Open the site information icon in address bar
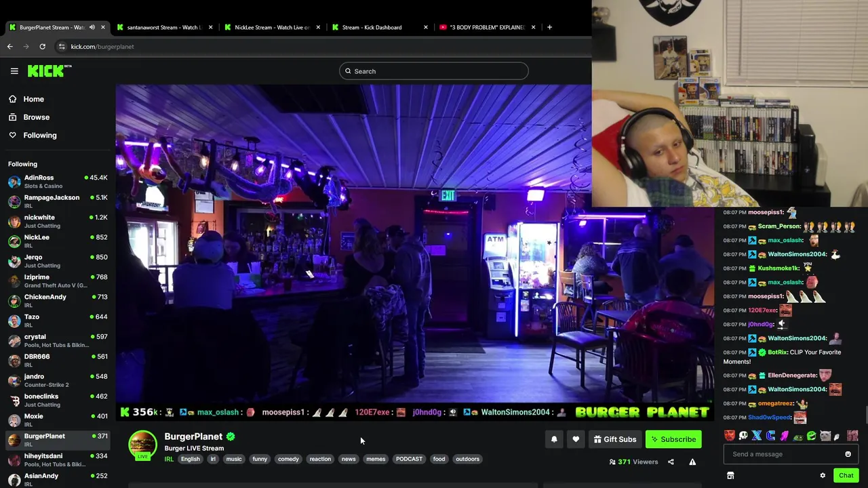 62,46
